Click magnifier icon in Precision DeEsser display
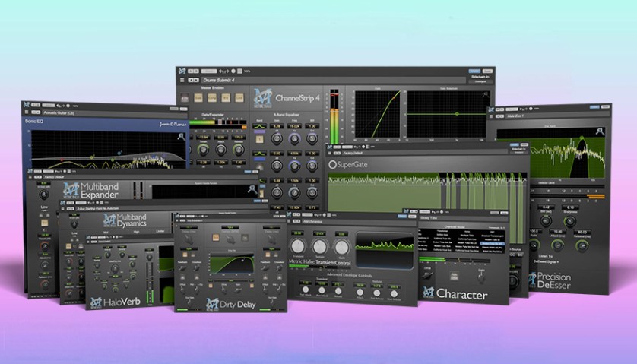The width and height of the screenshot is (637, 364). coord(599,131)
